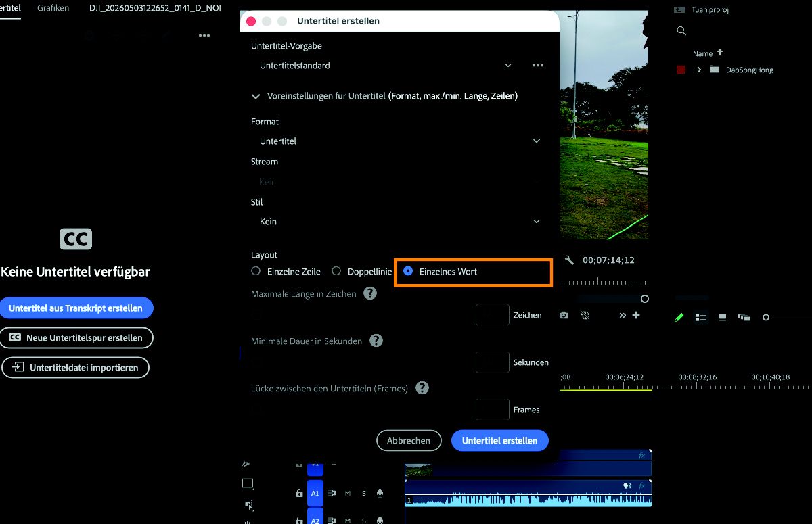
Task: Click the comparison view icon beside camera
Action: coord(585,316)
